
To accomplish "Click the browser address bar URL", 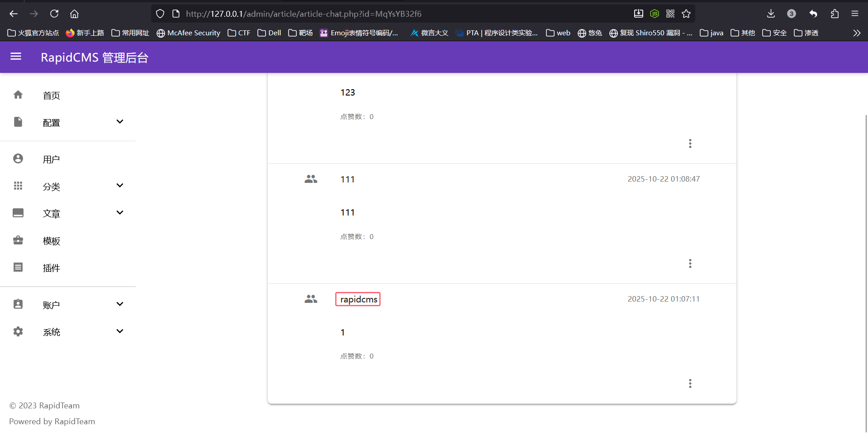I will [303, 14].
